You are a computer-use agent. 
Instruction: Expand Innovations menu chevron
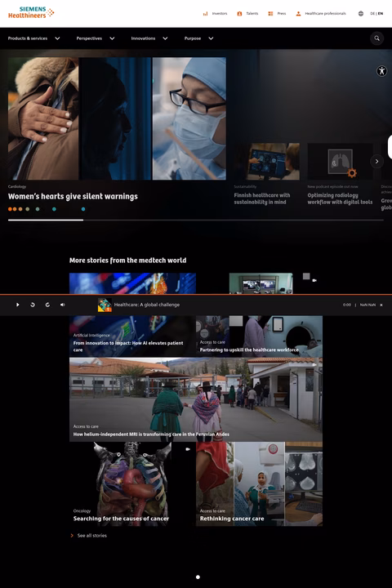coord(165,38)
